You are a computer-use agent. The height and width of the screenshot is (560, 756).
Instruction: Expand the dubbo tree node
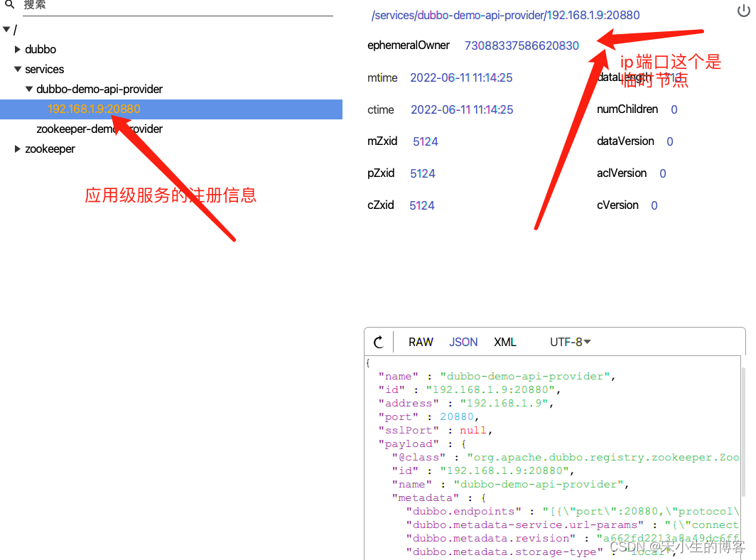(18, 50)
